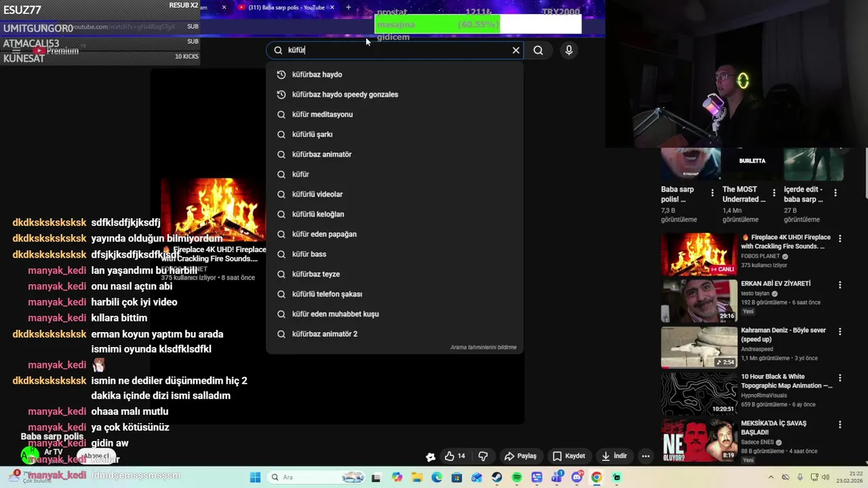
Task: Open Fireplace 4K UHD live thumbnail in sidebar
Action: coord(699,254)
